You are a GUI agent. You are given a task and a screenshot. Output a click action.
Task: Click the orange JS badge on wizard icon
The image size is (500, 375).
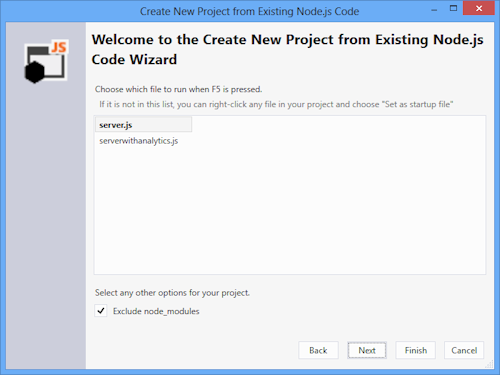59,47
